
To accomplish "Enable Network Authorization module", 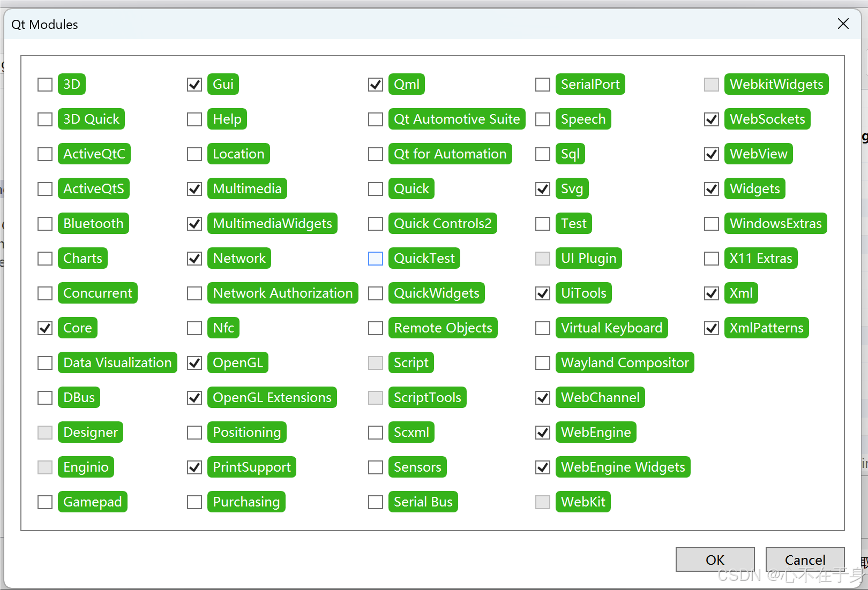I will (x=194, y=293).
